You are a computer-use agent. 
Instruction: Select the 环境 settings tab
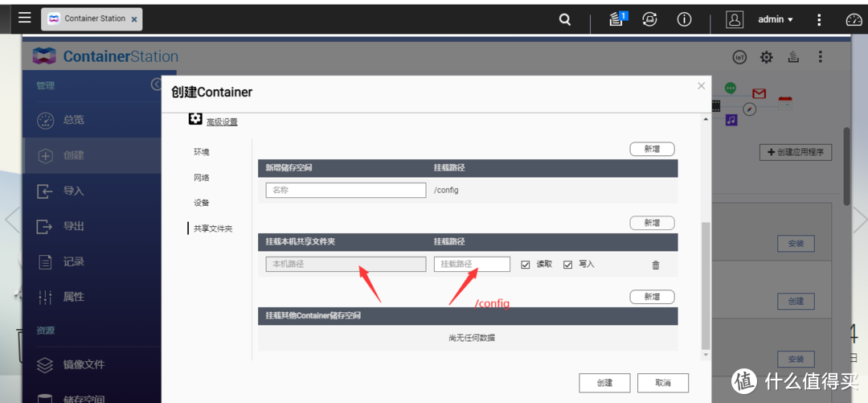(x=201, y=152)
